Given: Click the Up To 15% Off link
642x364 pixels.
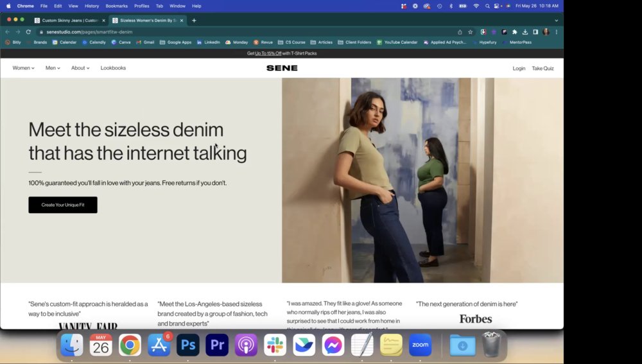Looking at the screenshot, I should point(268,53).
